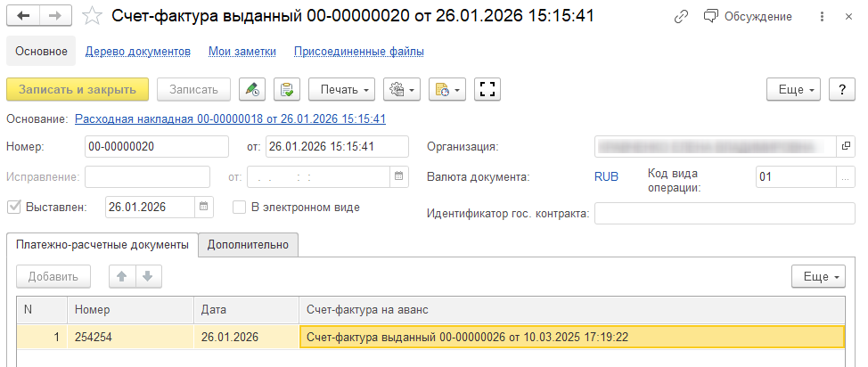This screenshot has height=367, width=868.
Task: Click the back navigation arrow
Action: [x=23, y=16]
